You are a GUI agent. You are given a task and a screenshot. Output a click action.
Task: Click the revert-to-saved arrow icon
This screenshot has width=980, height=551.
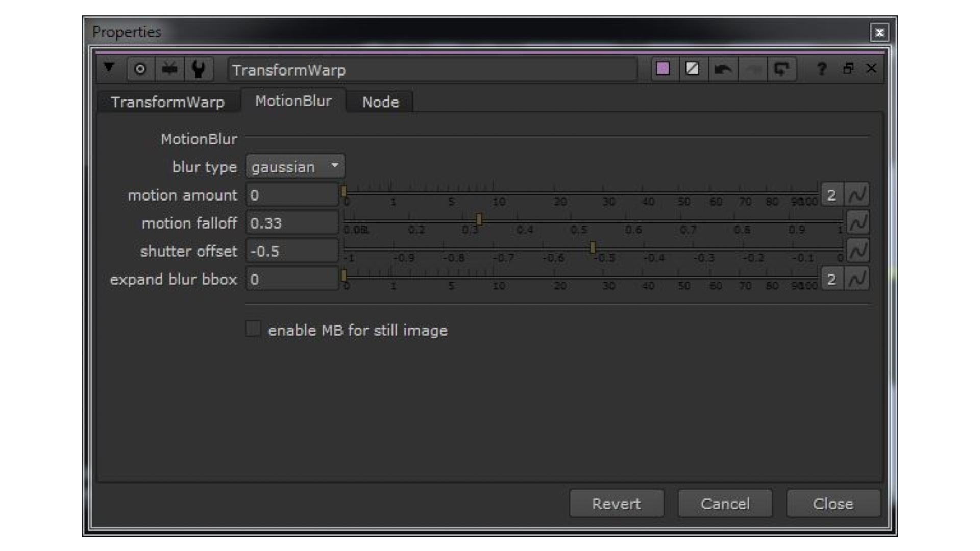[781, 69]
